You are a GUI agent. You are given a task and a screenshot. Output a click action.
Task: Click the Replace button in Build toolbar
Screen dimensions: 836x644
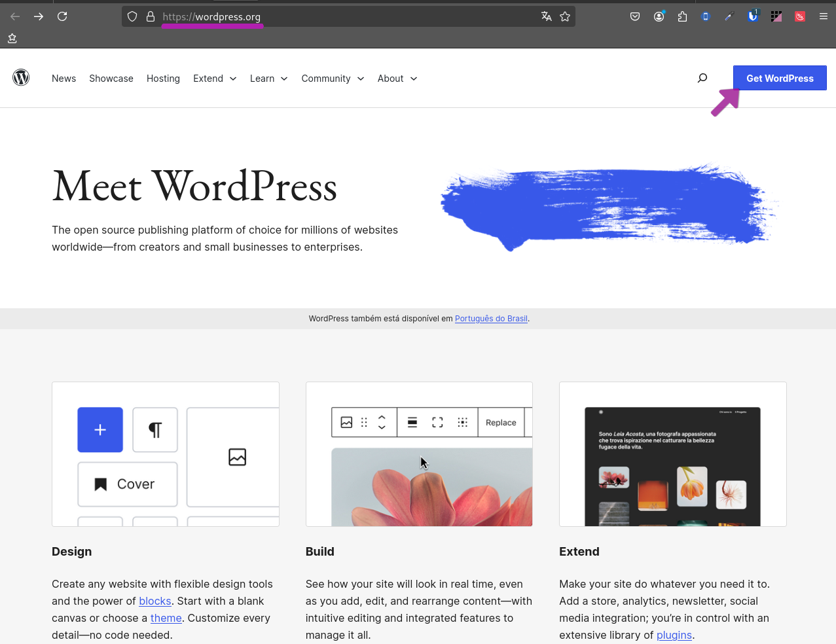pos(501,423)
